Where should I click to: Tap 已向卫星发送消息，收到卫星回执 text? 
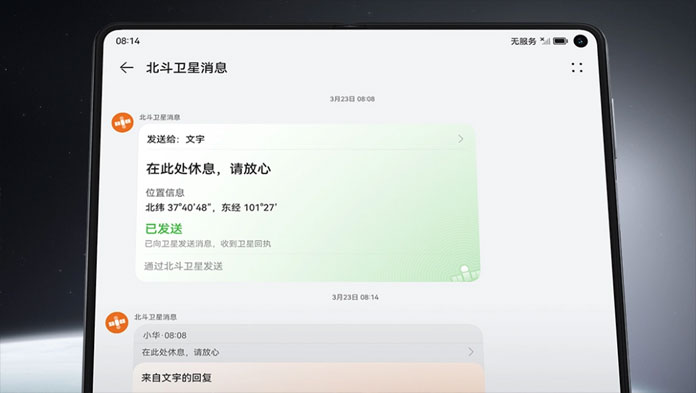tap(208, 243)
